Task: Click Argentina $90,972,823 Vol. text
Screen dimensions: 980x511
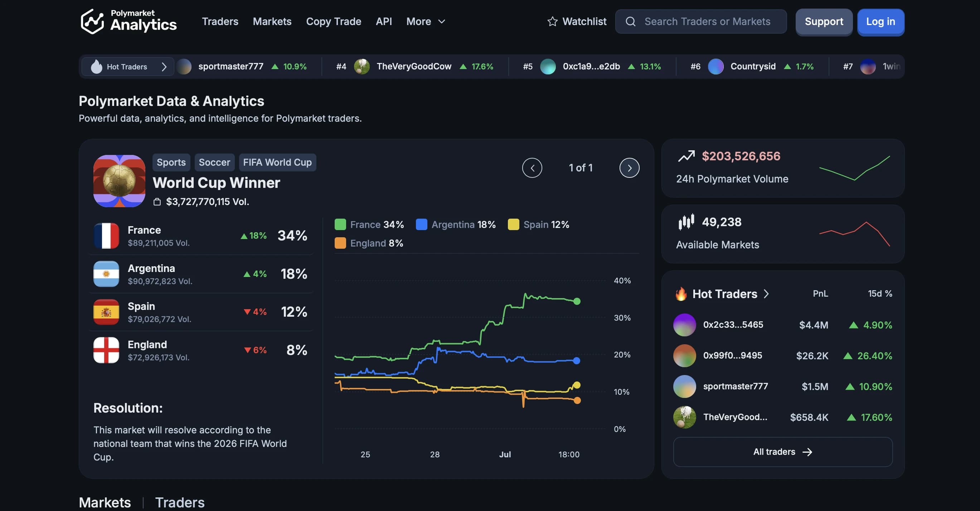Action: pos(160,281)
